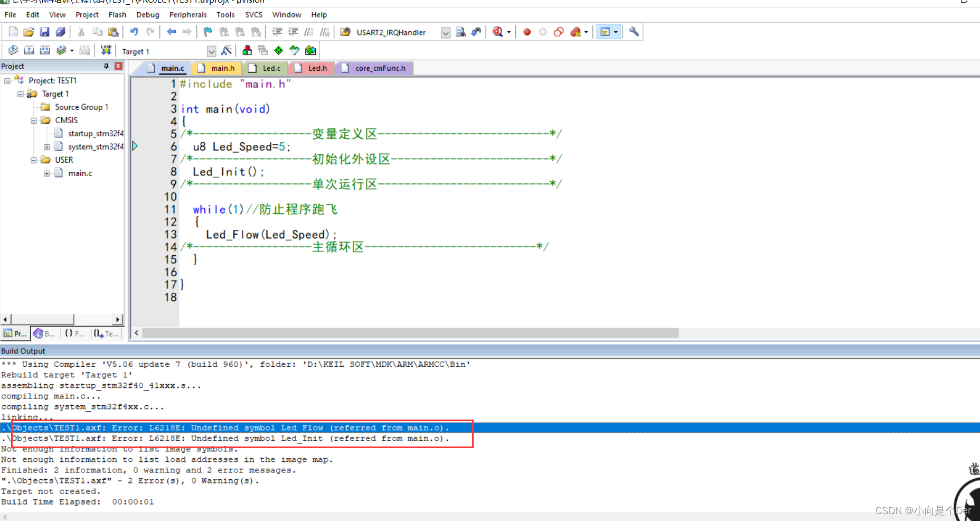
Task: Kill all breakpoints
Action: tap(576, 32)
